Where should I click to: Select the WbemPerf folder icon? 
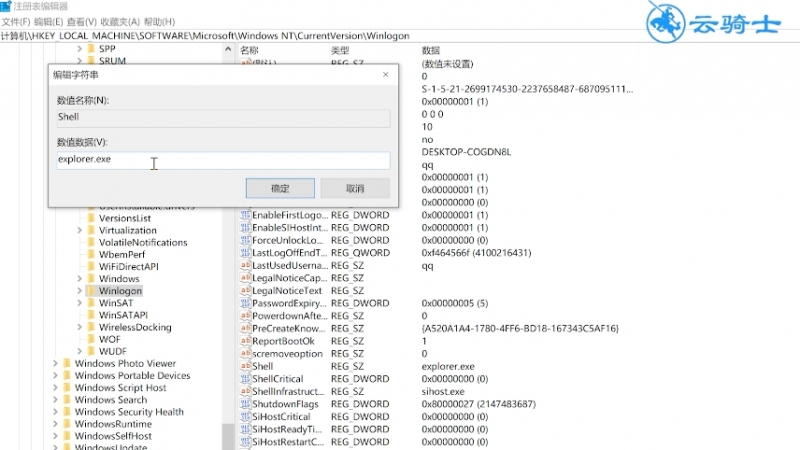[x=91, y=254]
